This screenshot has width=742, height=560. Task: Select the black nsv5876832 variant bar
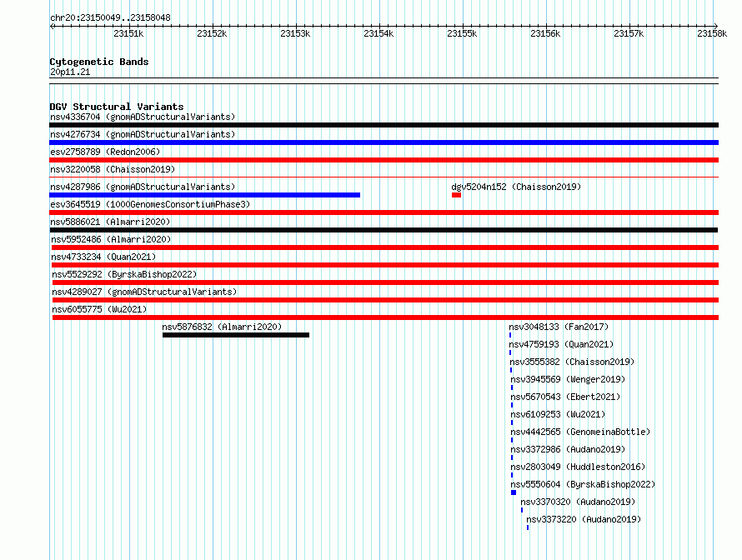(x=236, y=335)
